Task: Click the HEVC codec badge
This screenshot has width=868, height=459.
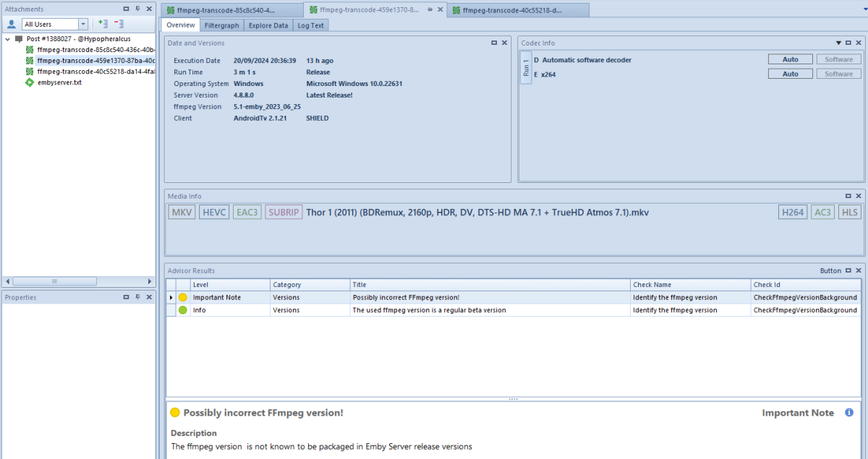Action: (x=214, y=212)
